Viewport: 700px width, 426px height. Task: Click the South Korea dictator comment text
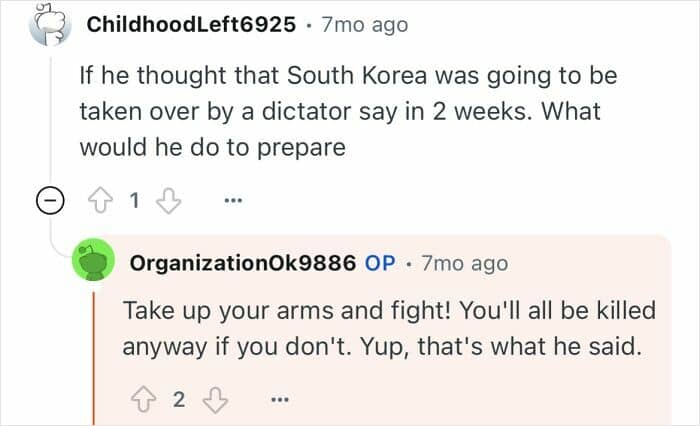pyautogui.click(x=348, y=111)
